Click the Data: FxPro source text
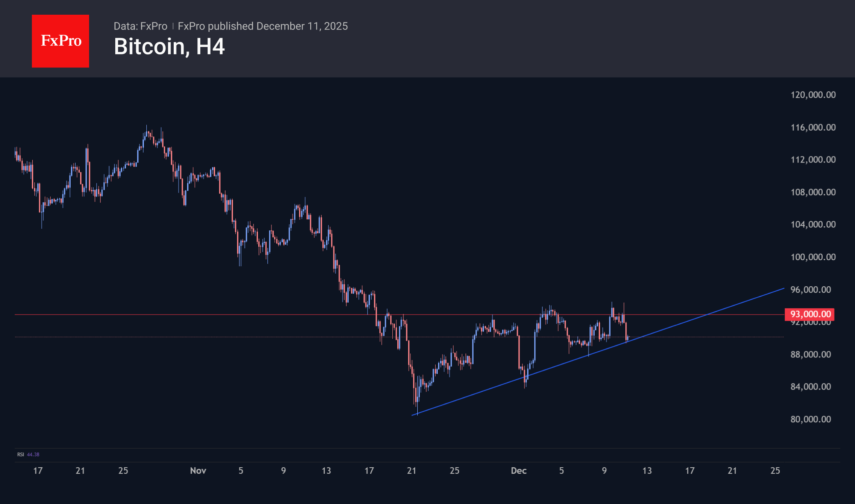The width and height of the screenshot is (855, 504). pos(140,26)
